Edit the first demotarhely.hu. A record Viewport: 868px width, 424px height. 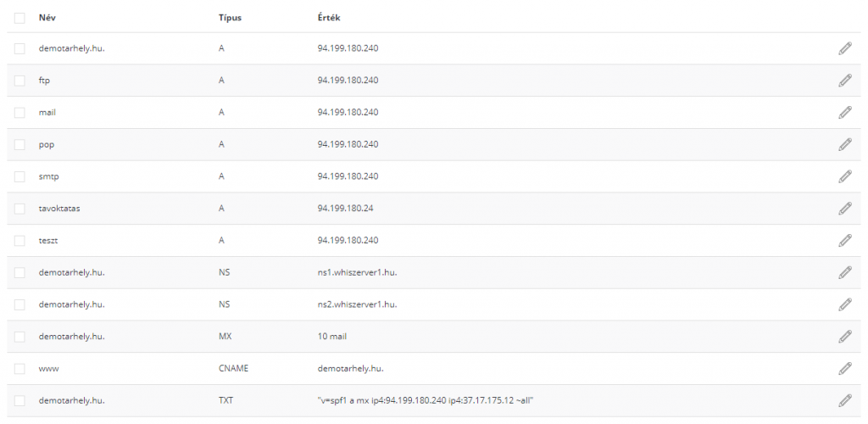tap(844, 48)
